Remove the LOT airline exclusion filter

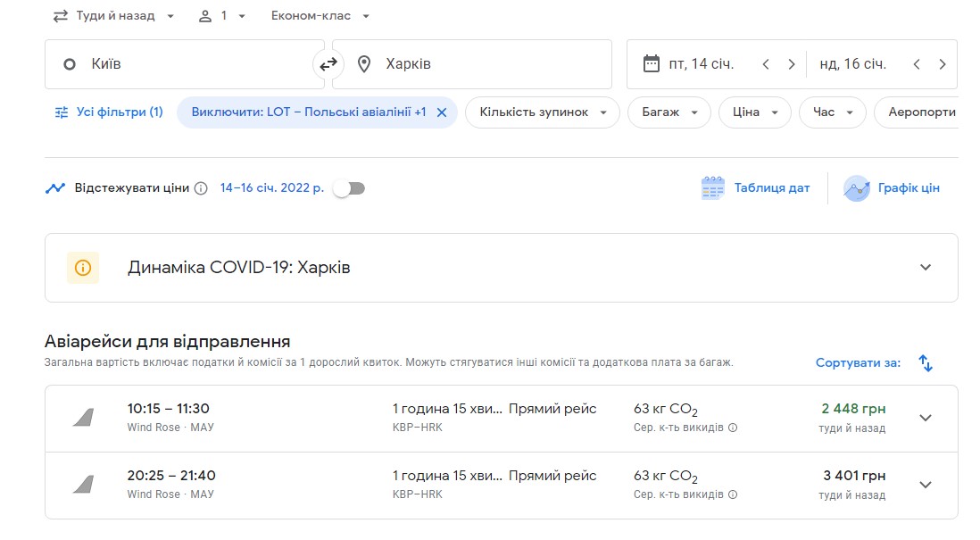tap(441, 112)
